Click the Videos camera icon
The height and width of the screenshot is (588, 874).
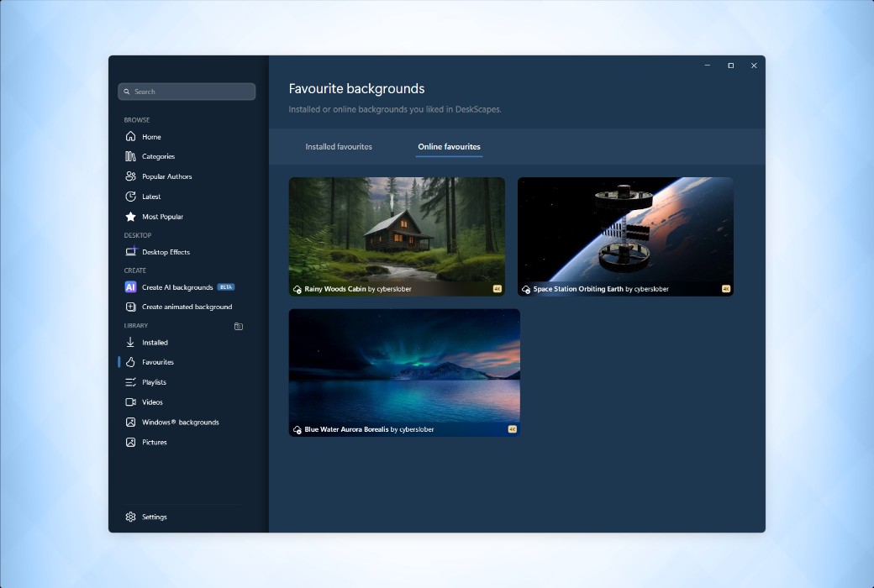(x=130, y=402)
